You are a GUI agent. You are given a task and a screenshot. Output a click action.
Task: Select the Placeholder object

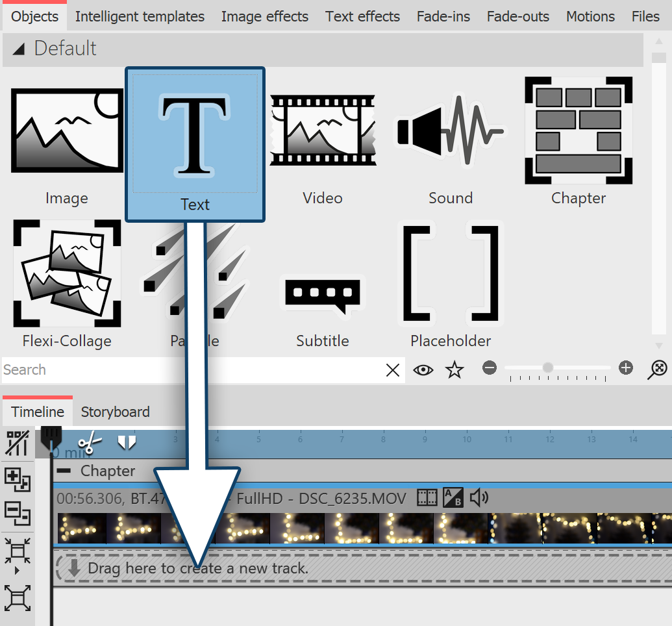pos(450,273)
